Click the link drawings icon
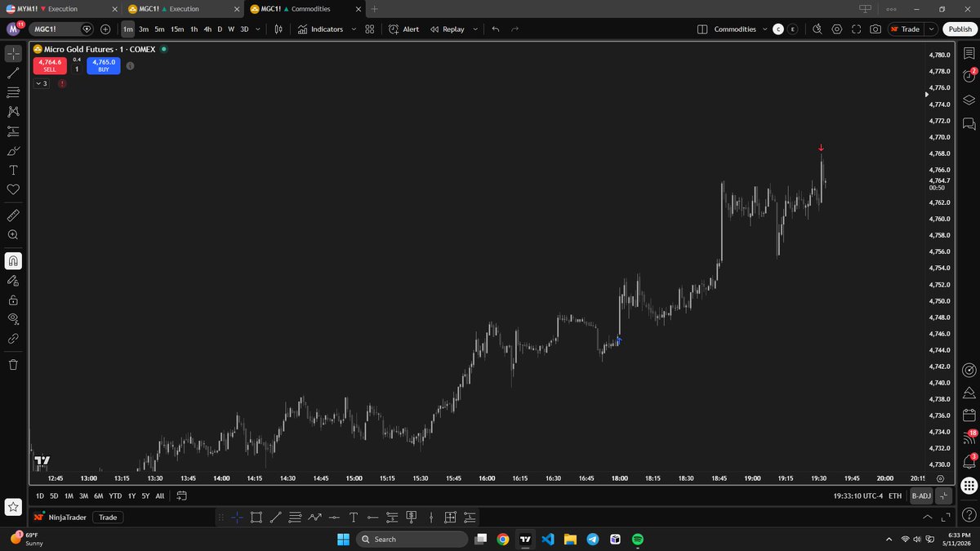 click(13, 338)
